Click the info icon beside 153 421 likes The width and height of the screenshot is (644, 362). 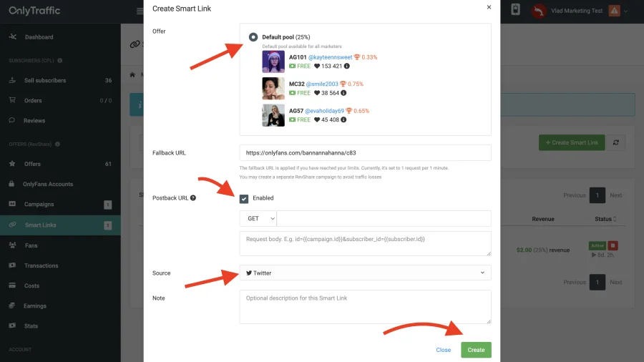coord(347,66)
